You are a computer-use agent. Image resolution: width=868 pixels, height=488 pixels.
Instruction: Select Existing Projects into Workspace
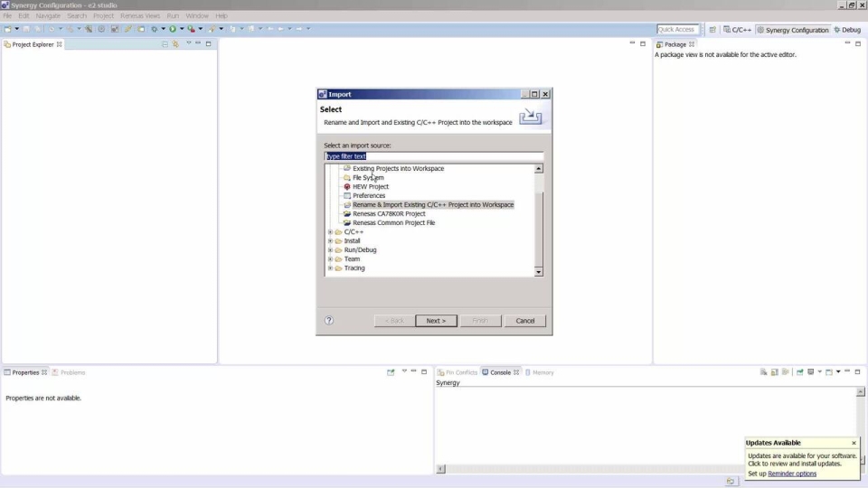point(398,168)
